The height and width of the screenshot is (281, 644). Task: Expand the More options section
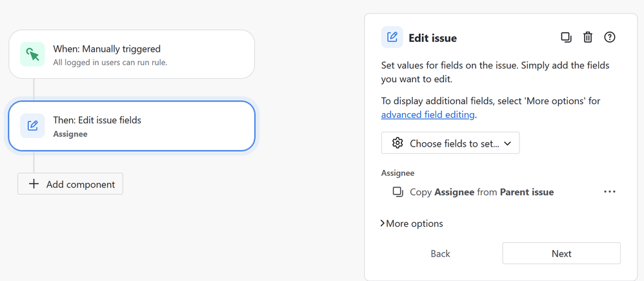click(412, 224)
